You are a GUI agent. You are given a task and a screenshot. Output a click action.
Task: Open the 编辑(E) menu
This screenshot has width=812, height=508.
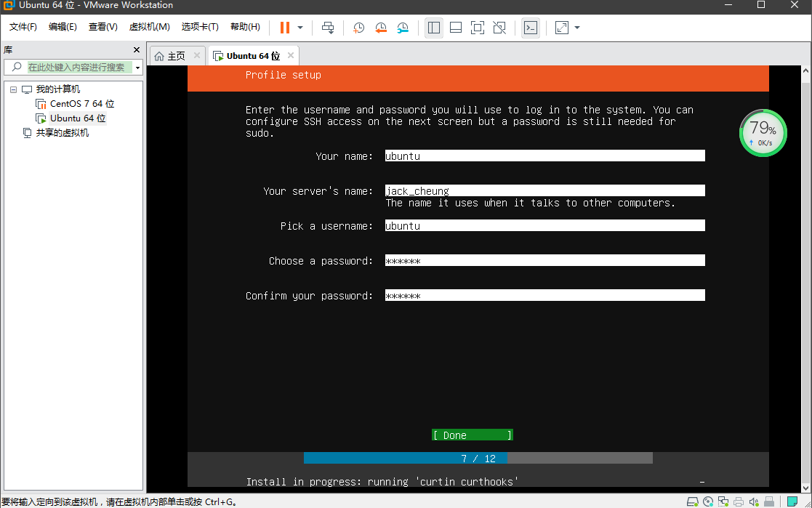pyautogui.click(x=63, y=27)
